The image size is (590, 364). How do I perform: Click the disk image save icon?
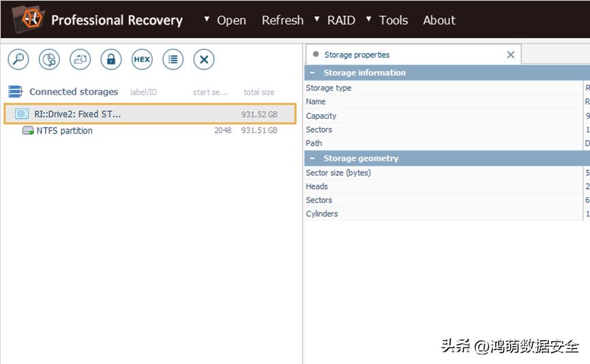click(80, 59)
